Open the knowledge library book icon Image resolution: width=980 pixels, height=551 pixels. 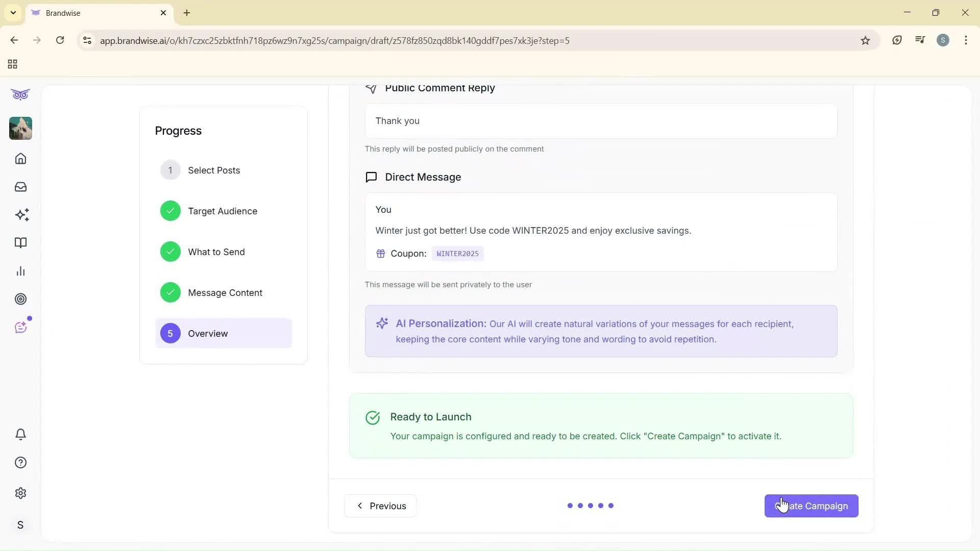pyautogui.click(x=20, y=243)
